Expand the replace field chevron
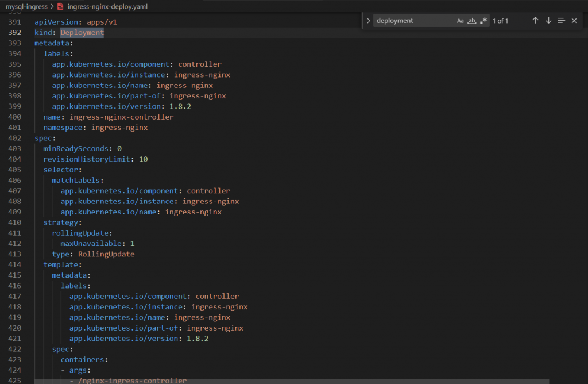 tap(368, 21)
